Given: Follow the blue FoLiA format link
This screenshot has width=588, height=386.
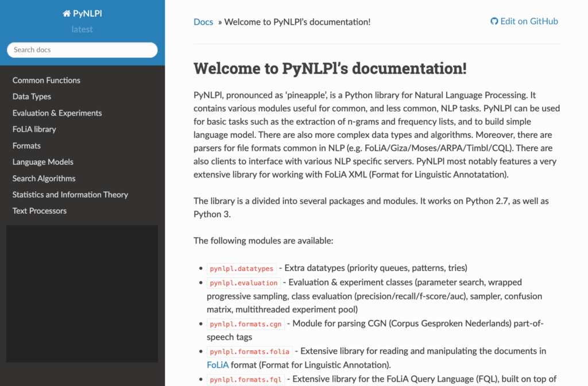Looking at the screenshot, I should pos(218,365).
